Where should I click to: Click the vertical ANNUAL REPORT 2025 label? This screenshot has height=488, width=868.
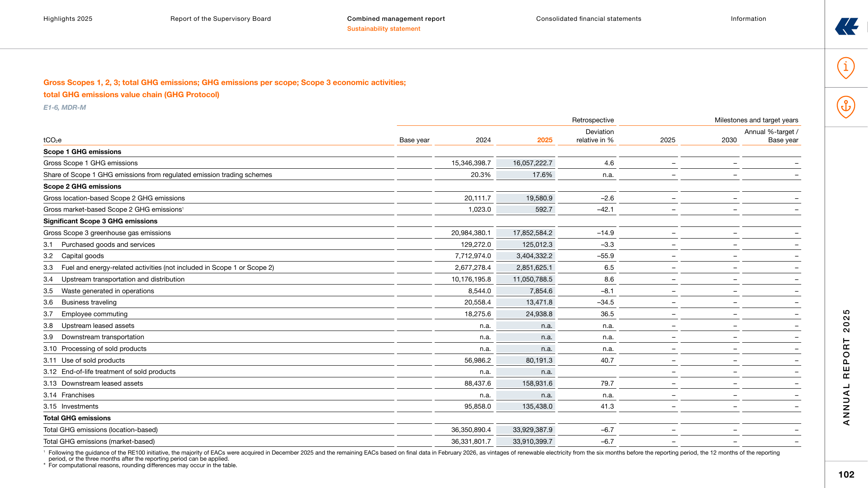pyautogui.click(x=846, y=367)
